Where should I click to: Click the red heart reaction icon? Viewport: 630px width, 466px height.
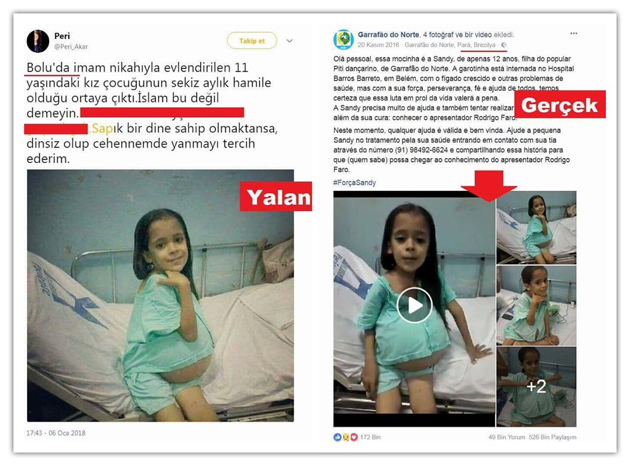coord(354,437)
